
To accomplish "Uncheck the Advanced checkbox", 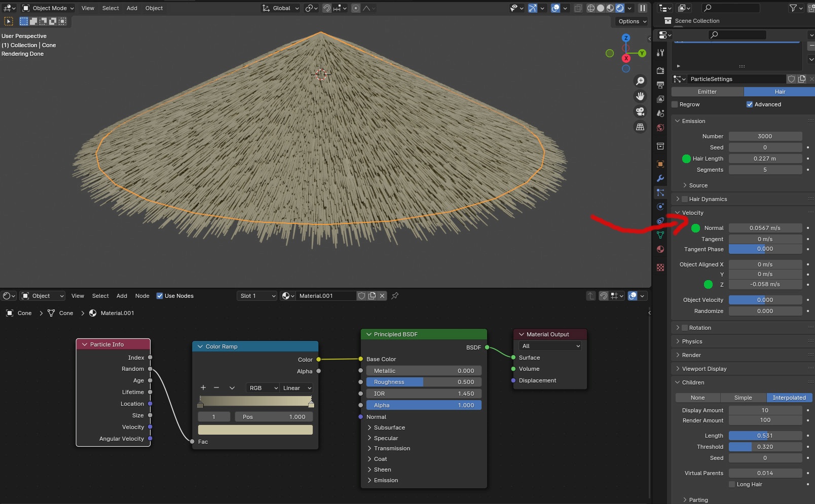I will [749, 104].
